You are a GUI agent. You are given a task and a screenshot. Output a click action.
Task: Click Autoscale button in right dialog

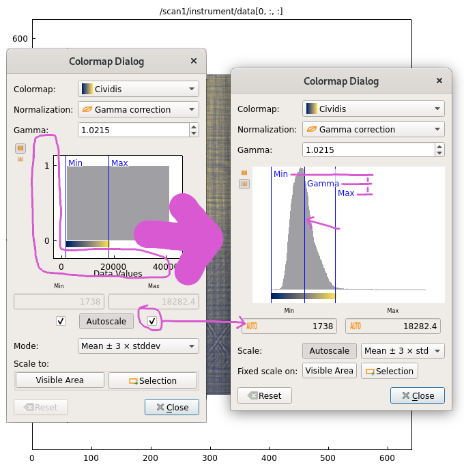pos(330,350)
